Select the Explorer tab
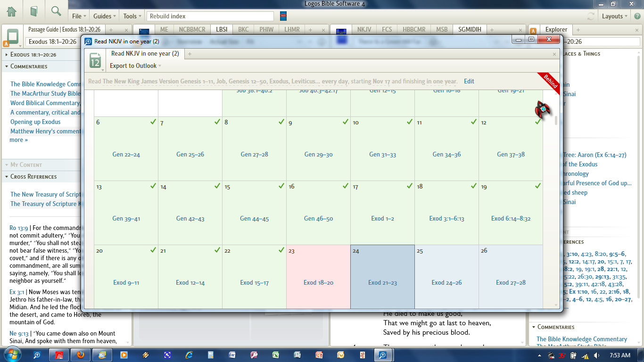 click(x=556, y=29)
